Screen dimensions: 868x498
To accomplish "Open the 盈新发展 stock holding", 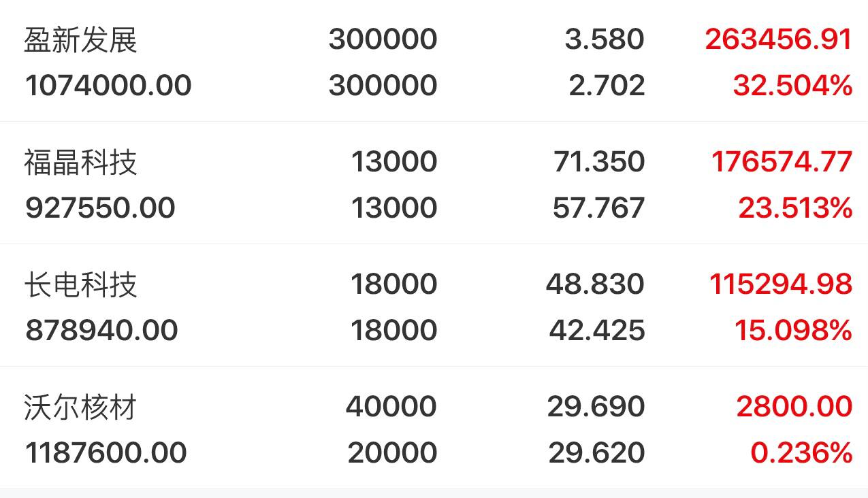I will (434, 61).
